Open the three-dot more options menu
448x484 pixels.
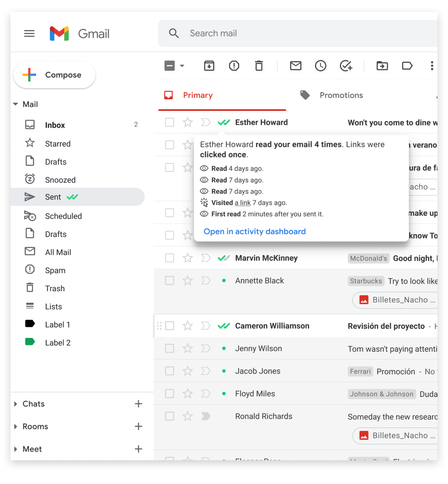[432, 66]
